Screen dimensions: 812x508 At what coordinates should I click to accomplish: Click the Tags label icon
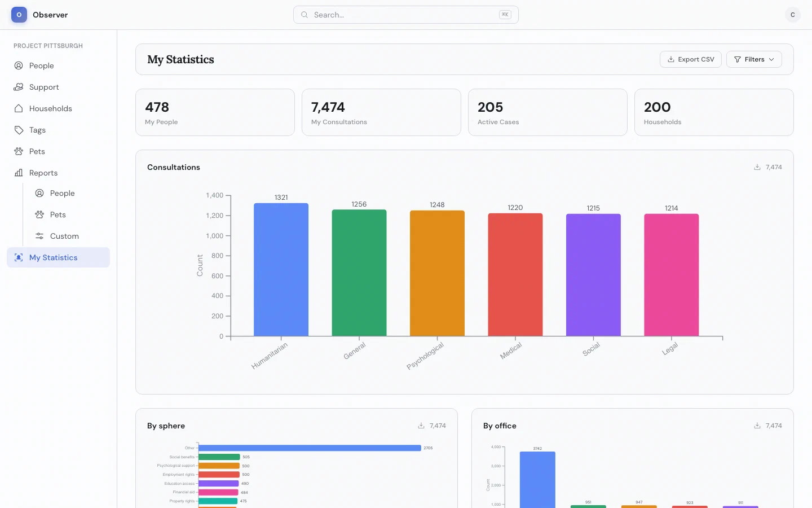coord(19,130)
